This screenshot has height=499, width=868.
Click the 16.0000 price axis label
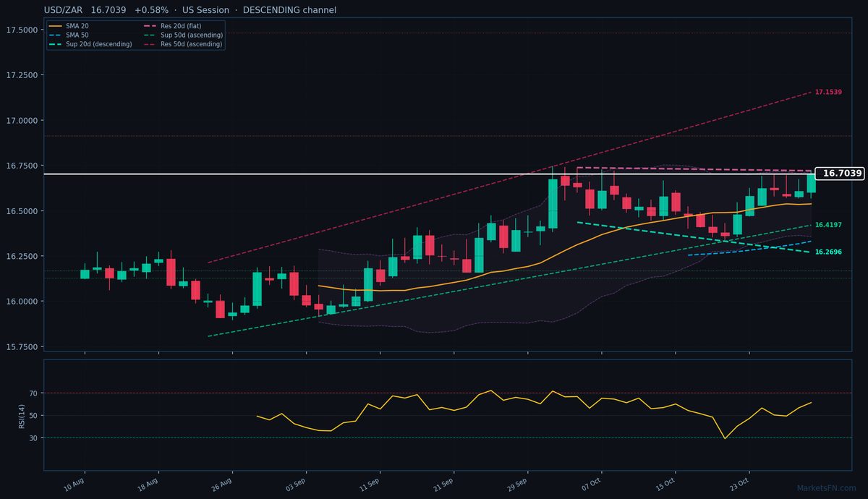click(22, 302)
